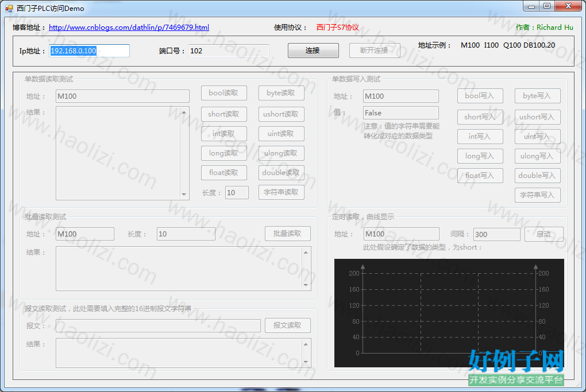Image resolution: width=586 pixels, height=392 pixels.
Task: Click the 值 field containing False
Action: 401,112
